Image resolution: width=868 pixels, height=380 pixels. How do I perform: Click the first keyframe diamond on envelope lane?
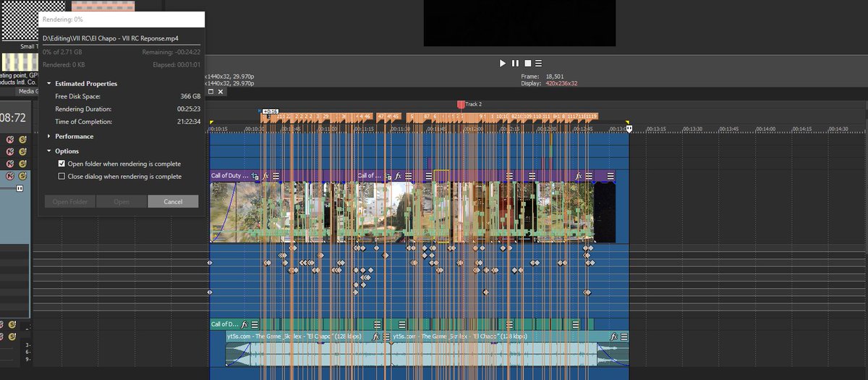click(x=210, y=263)
